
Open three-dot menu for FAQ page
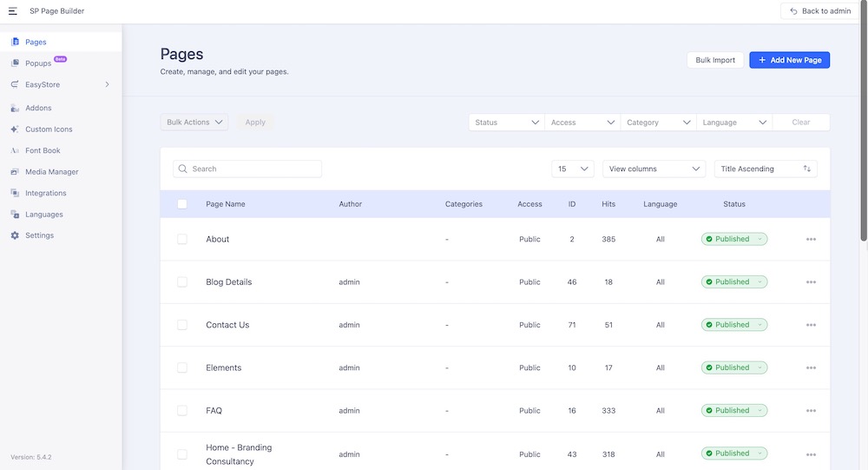coord(811,411)
